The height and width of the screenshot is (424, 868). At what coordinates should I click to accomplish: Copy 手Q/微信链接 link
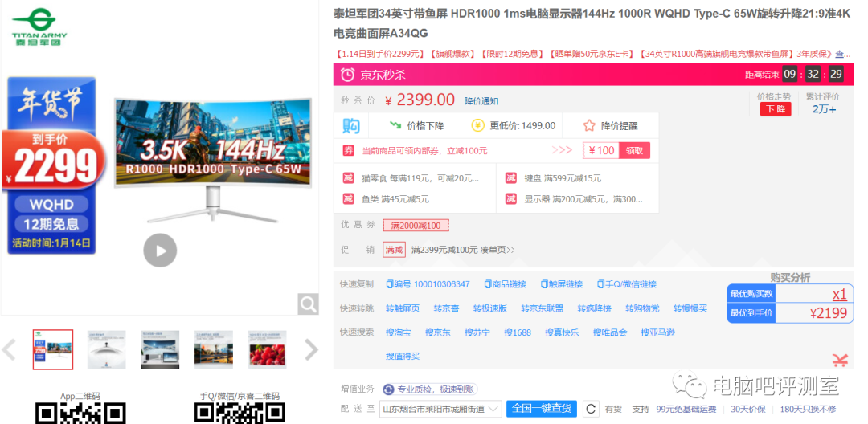[x=627, y=284]
